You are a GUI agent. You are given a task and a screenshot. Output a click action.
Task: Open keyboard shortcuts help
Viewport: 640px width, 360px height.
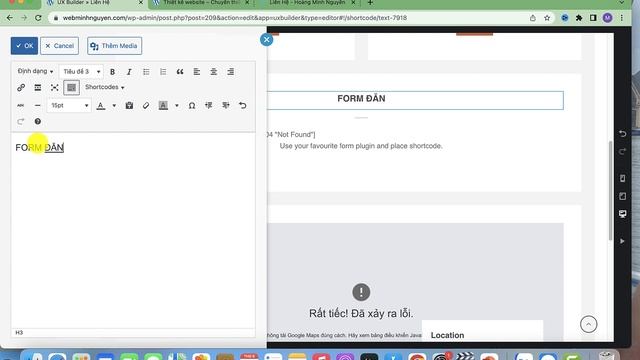click(38, 121)
